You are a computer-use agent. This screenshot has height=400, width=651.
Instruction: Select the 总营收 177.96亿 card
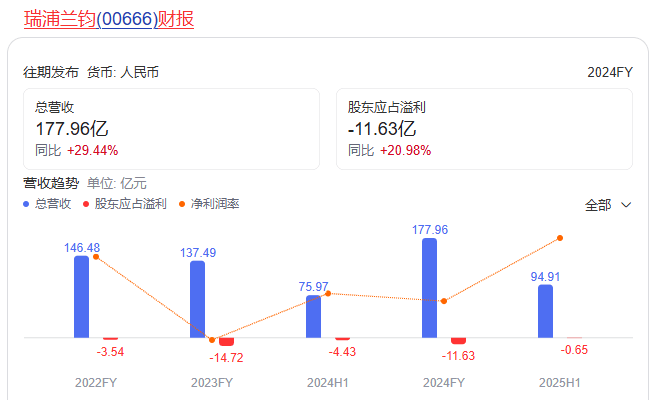tap(171, 129)
